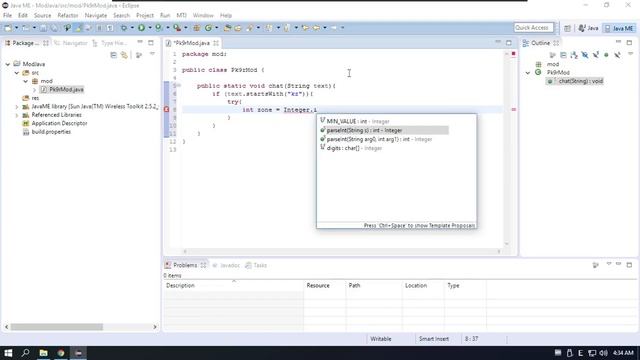Click the Java ME perspective button
This screenshot has width=640, height=360.
pos(620,28)
